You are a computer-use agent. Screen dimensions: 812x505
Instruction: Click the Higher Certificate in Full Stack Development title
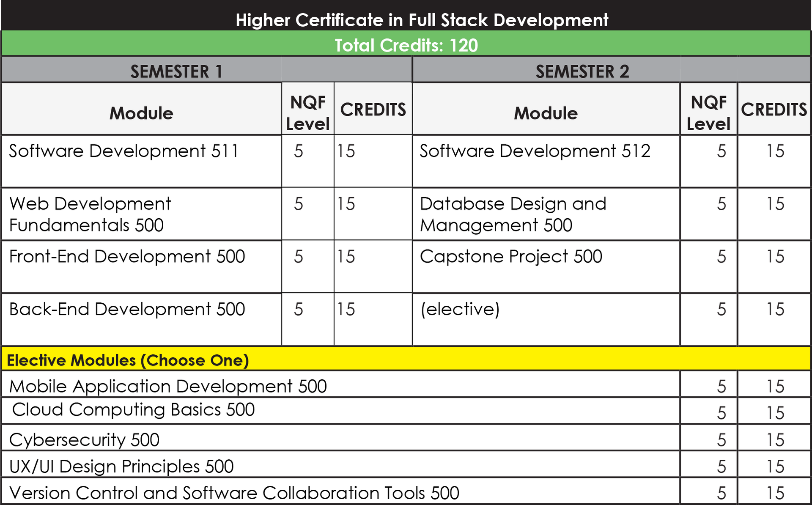[422, 20]
